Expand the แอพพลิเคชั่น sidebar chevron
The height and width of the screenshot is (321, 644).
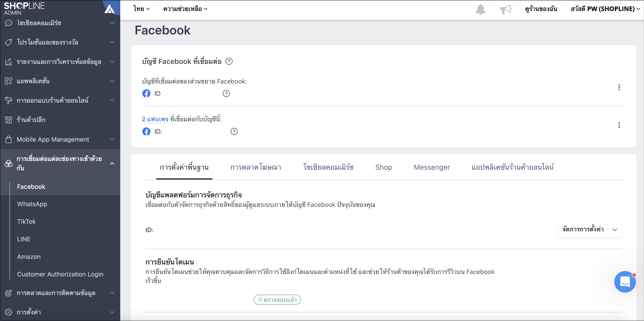(x=112, y=81)
